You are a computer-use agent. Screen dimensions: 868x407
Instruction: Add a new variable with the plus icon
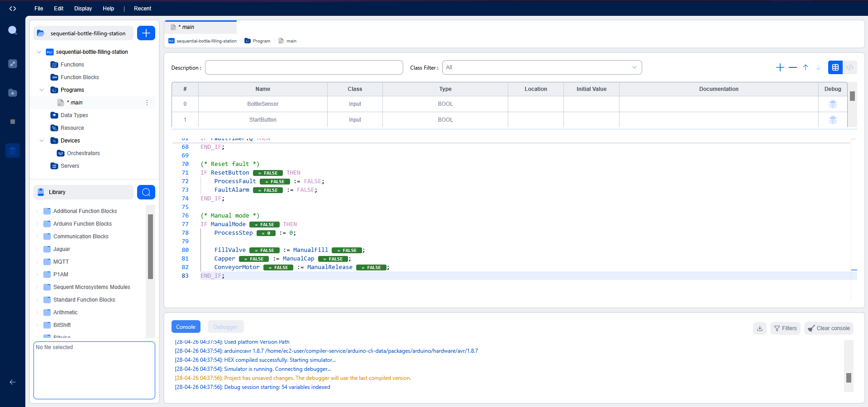(780, 67)
